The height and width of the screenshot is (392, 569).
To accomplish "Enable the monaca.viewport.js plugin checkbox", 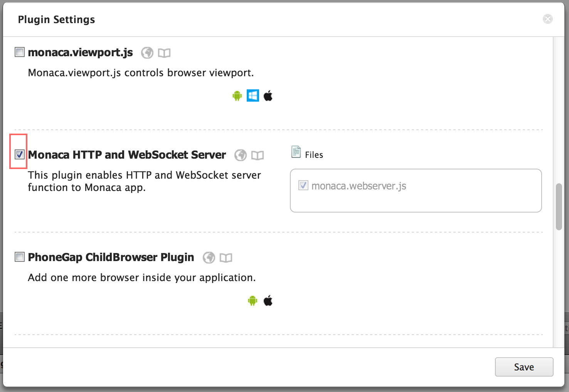I will (20, 52).
